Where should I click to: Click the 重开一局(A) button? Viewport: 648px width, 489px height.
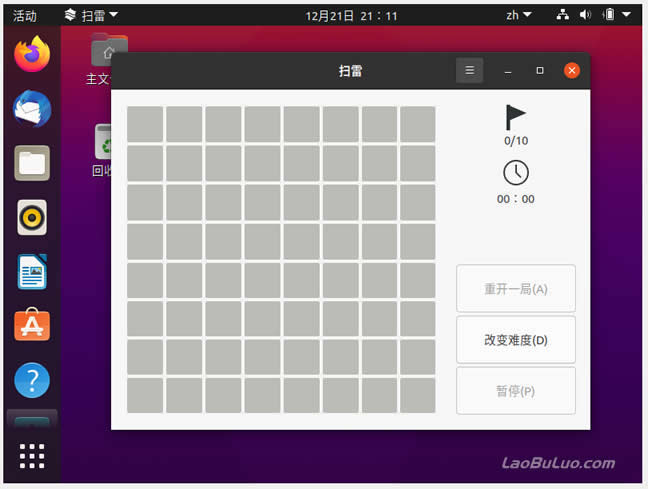pos(515,289)
